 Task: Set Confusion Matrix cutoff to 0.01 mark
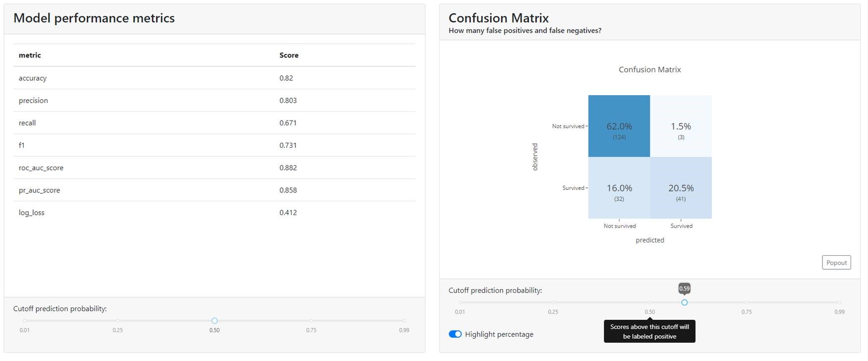pyautogui.click(x=460, y=302)
